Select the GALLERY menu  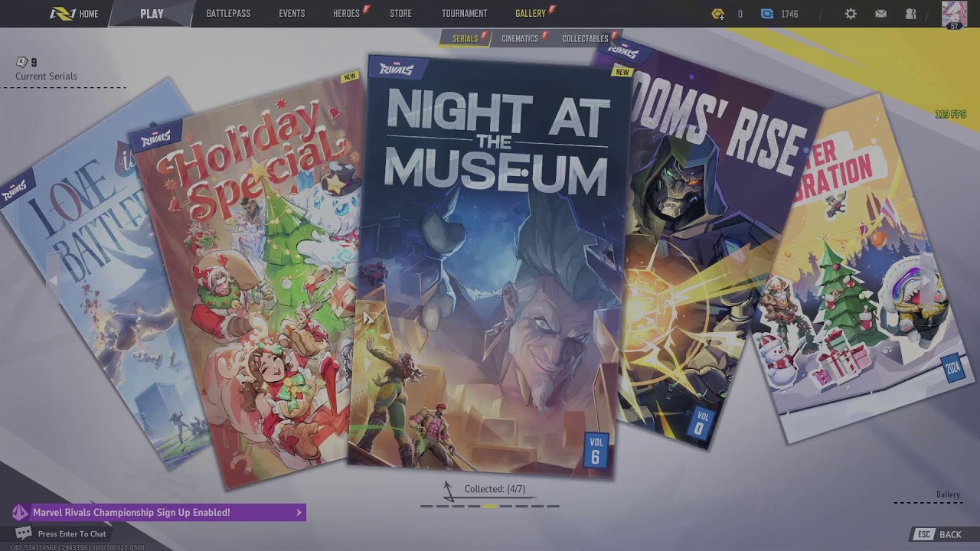[x=531, y=14]
